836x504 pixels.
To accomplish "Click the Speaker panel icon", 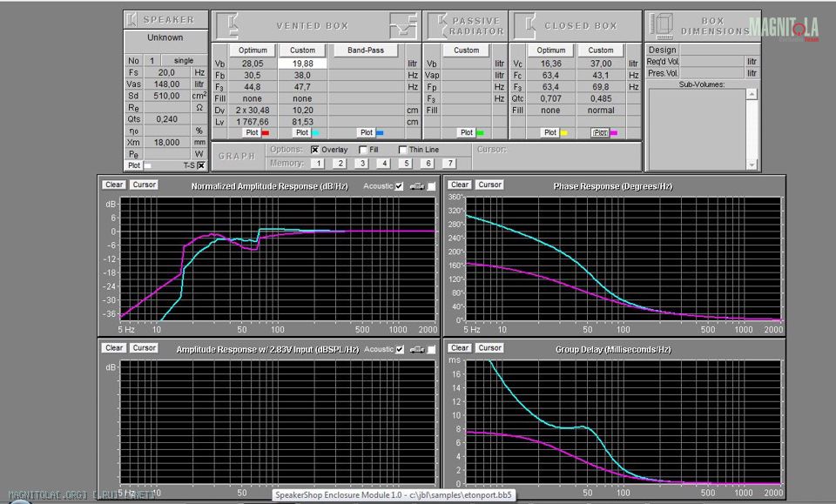I will [131, 19].
